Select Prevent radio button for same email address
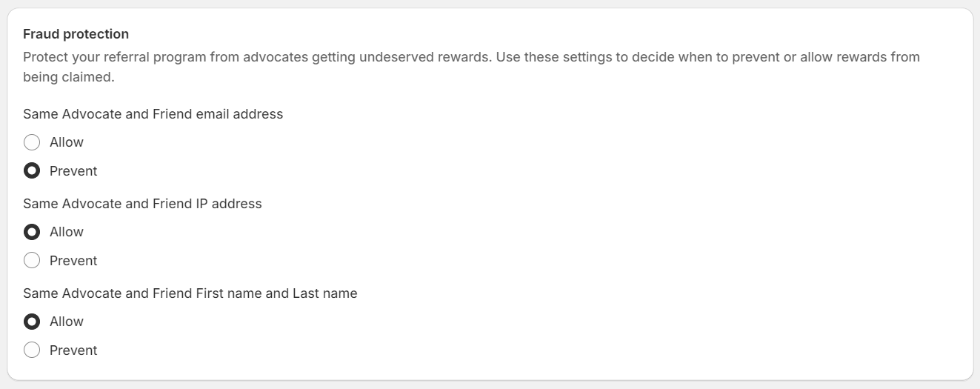980x389 pixels. (32, 171)
